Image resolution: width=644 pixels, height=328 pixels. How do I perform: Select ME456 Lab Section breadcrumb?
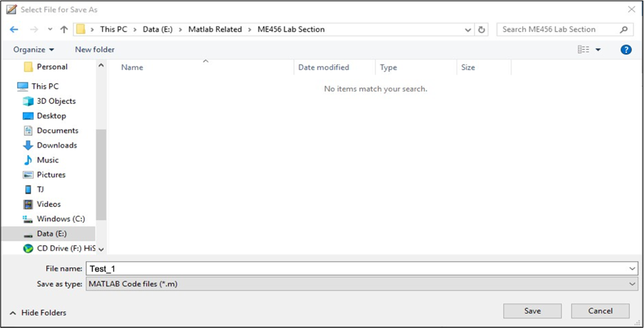291,29
